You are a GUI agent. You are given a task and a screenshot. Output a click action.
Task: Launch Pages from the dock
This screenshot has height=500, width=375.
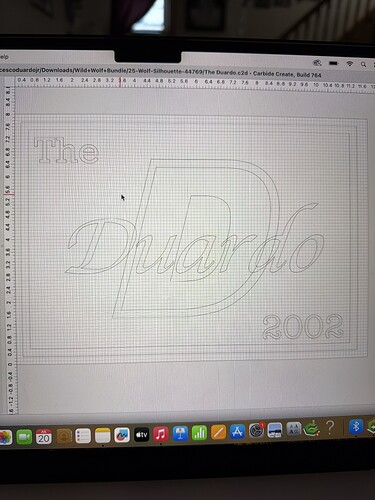point(218,432)
